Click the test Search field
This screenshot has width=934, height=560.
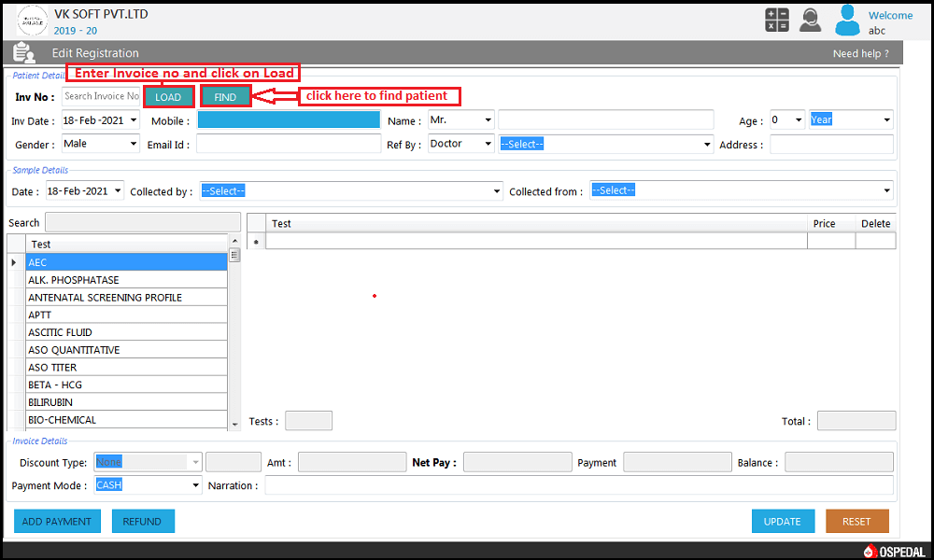[143, 222]
